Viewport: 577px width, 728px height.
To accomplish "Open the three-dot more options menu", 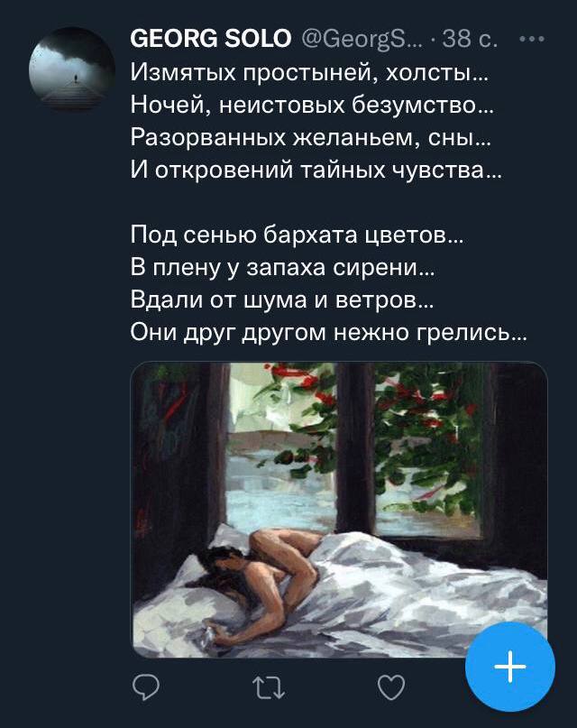I will click(532, 39).
